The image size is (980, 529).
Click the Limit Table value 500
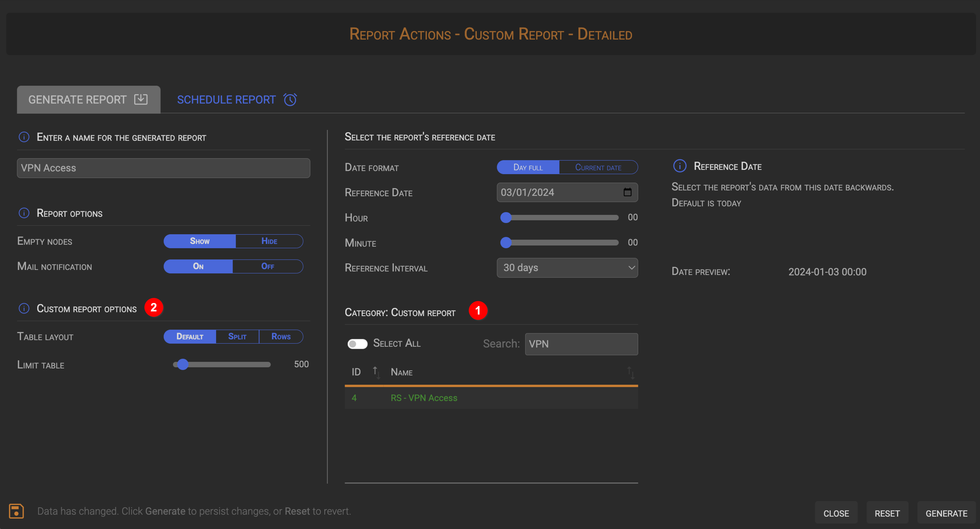point(301,364)
